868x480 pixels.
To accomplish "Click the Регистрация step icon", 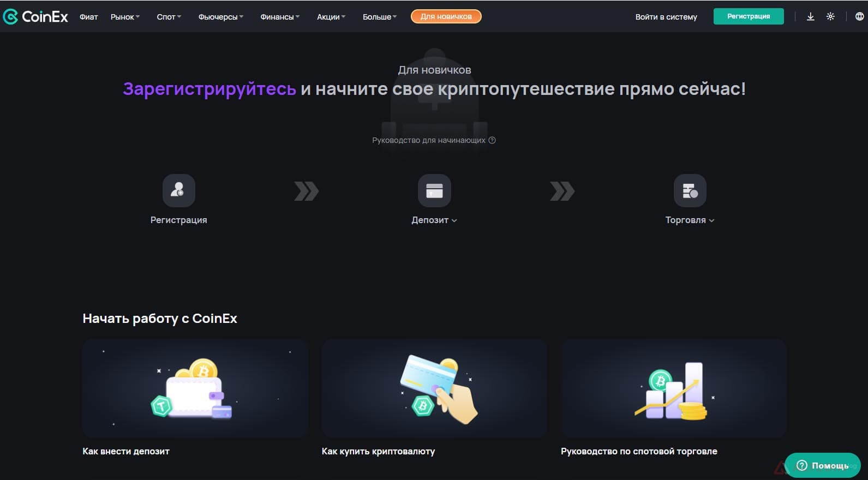I will [x=178, y=190].
